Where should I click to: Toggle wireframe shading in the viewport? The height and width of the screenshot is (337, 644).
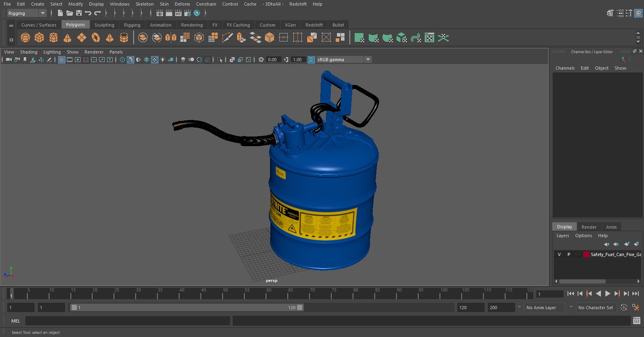[x=122, y=60]
